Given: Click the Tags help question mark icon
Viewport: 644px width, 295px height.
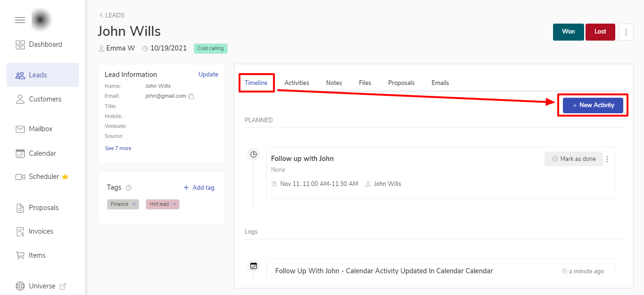Looking at the screenshot, I should point(129,187).
